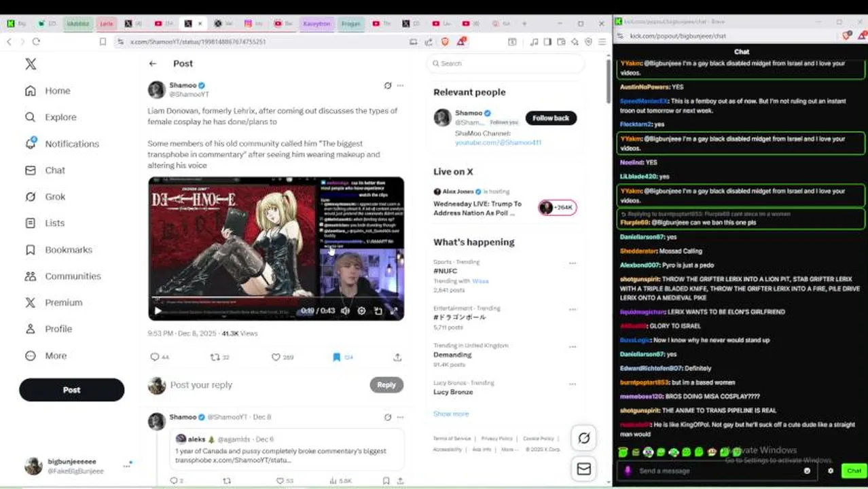The width and height of the screenshot is (868, 489).
Task: Mute the video volume
Action: [x=345, y=311]
